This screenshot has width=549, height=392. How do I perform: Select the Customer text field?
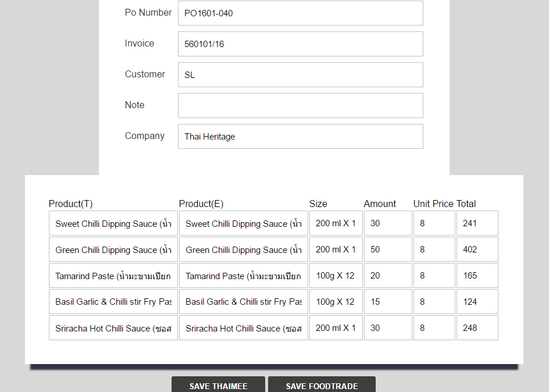coord(300,75)
